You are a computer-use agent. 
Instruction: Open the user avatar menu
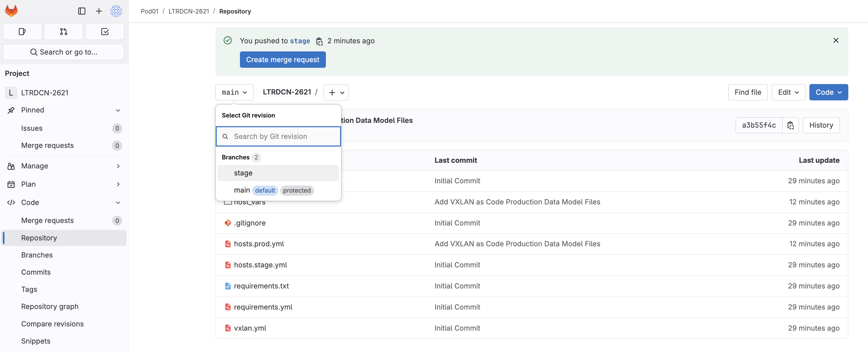116,11
